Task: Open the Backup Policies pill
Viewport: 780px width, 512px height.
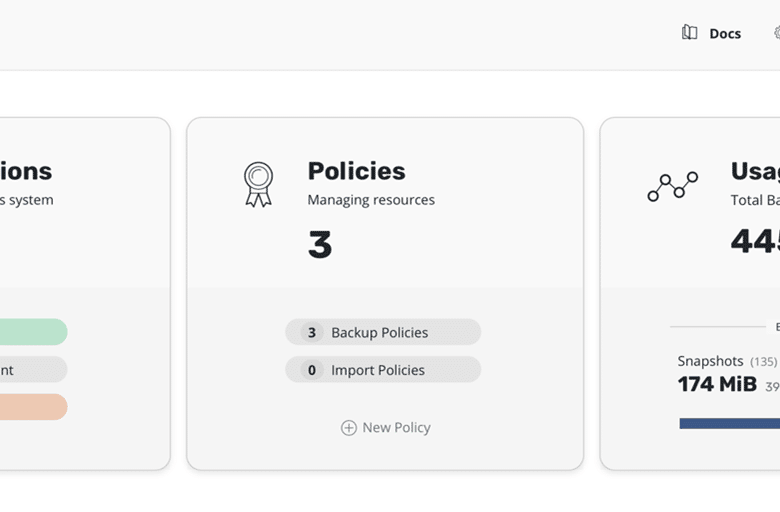Action: tap(383, 332)
